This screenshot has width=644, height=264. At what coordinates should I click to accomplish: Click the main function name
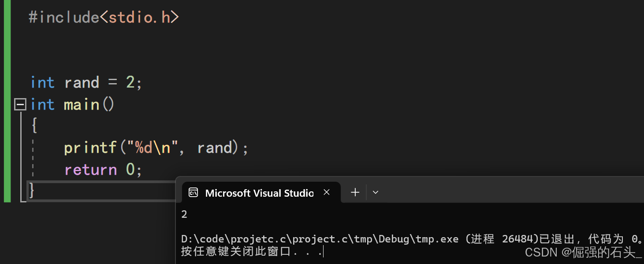pos(82,105)
